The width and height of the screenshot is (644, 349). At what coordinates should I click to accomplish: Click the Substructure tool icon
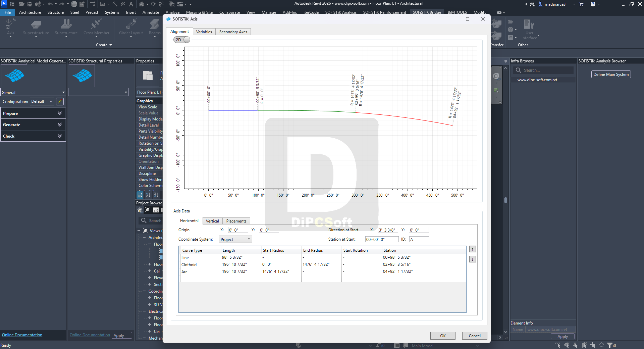[x=66, y=24]
